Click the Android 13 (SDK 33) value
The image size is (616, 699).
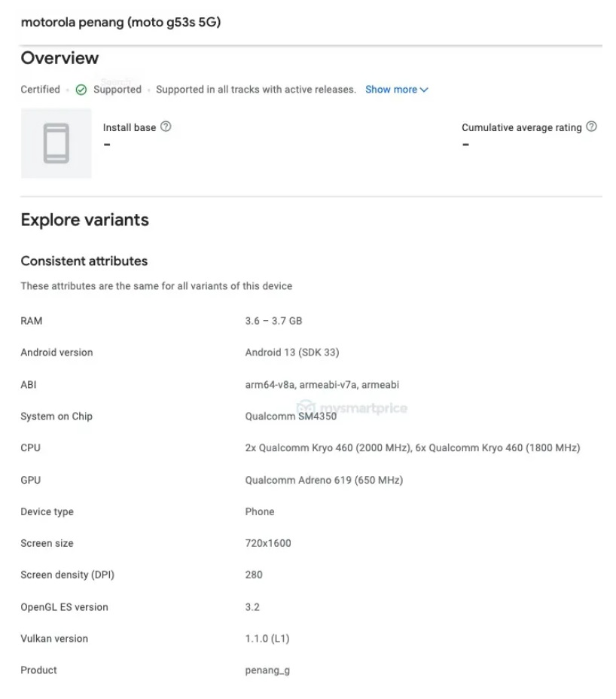pyautogui.click(x=292, y=353)
